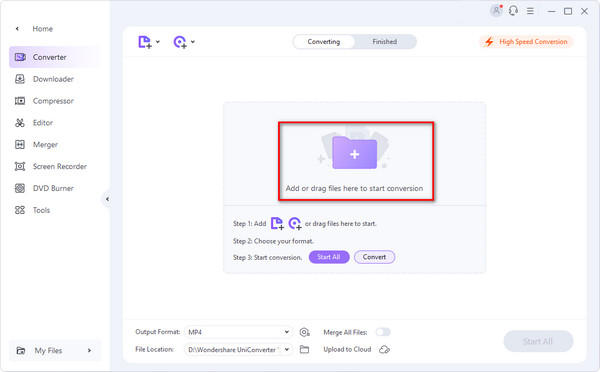Open the Output Format MP4 dropdown
This screenshot has height=372, width=600.
[238, 332]
